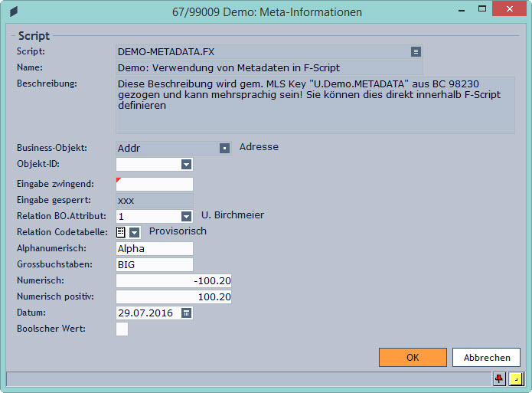Click the locked Eingabe gesperrt field xxx
Viewport: 532px width, 393px height.
(155, 201)
